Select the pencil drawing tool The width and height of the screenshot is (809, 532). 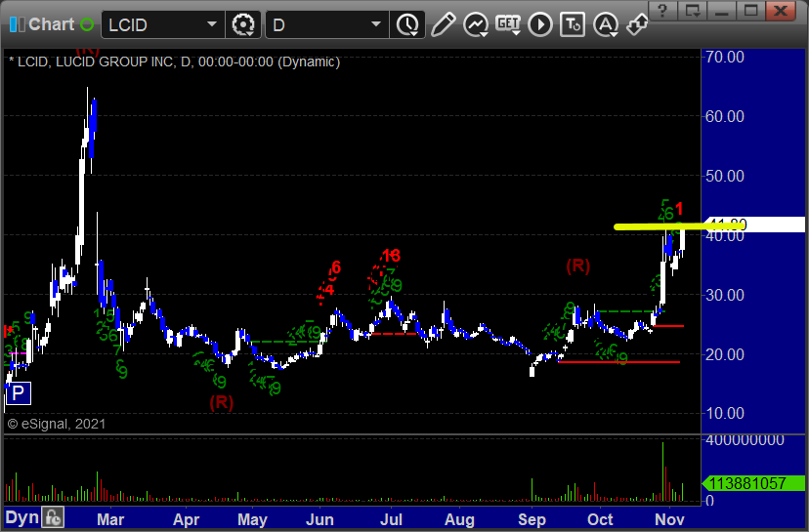click(x=443, y=24)
